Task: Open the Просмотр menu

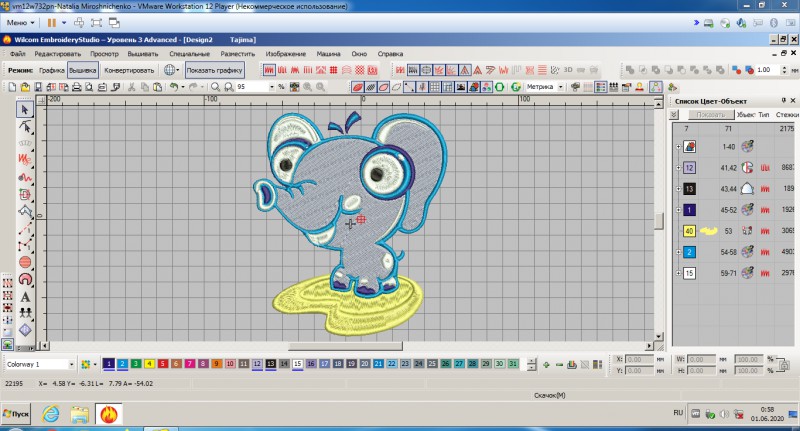Action: click(104, 54)
